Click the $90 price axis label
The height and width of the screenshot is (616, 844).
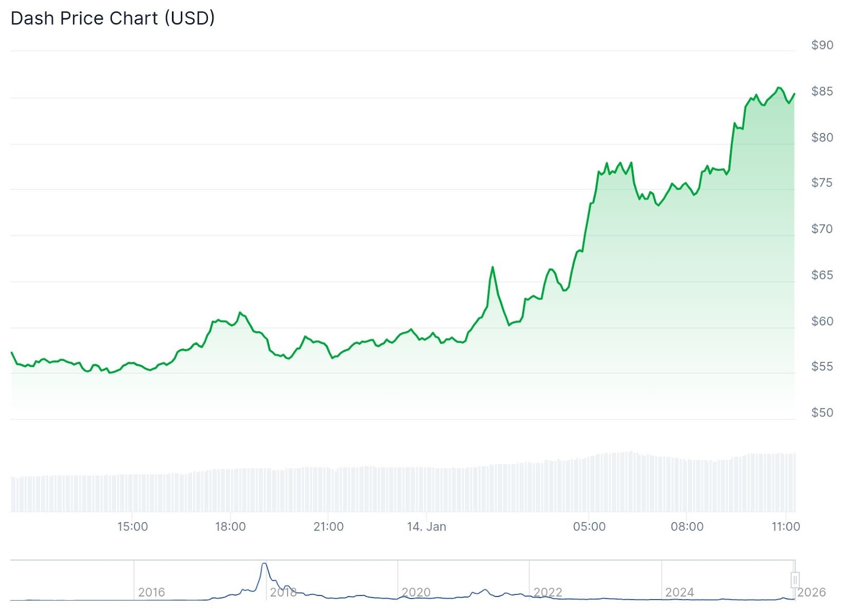[822, 45]
